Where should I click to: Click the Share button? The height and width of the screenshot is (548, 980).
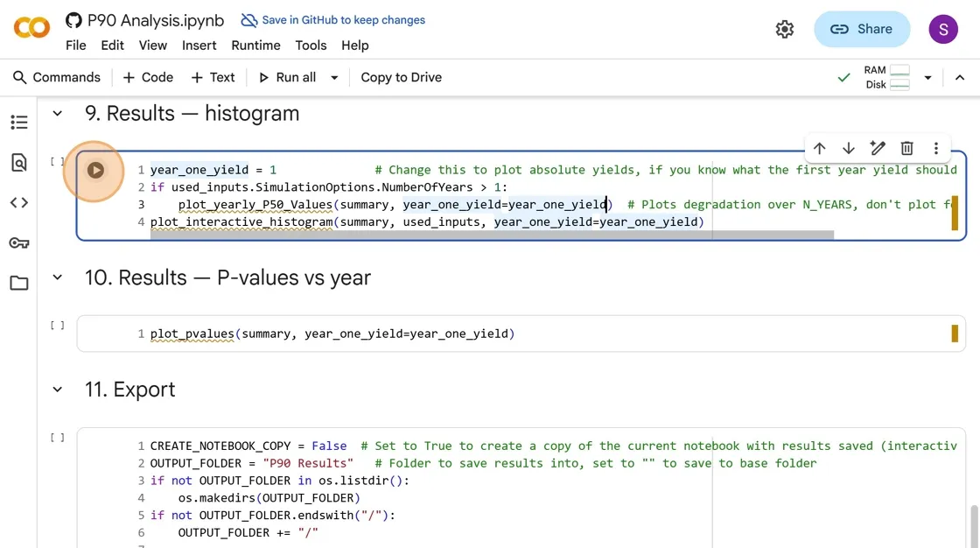coord(862,30)
